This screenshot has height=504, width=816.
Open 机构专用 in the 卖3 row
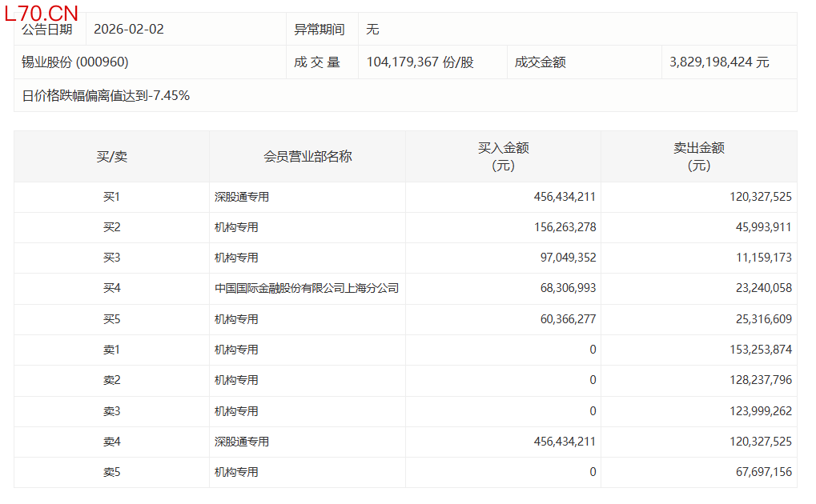pos(236,411)
